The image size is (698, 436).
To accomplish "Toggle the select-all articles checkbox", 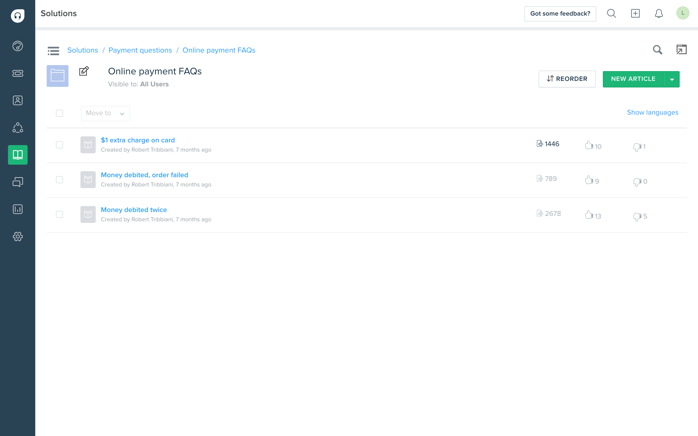I will [x=59, y=113].
